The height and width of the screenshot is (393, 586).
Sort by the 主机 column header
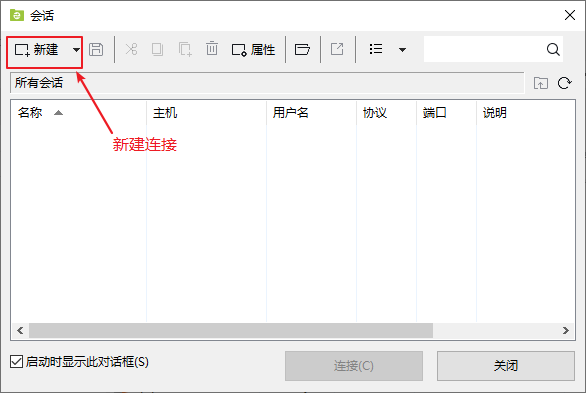pos(206,112)
